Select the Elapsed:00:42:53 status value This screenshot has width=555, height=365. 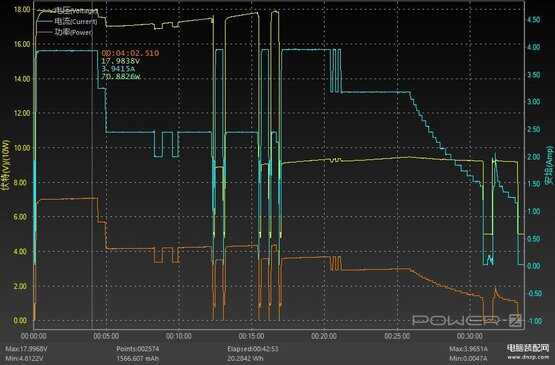tap(253, 349)
